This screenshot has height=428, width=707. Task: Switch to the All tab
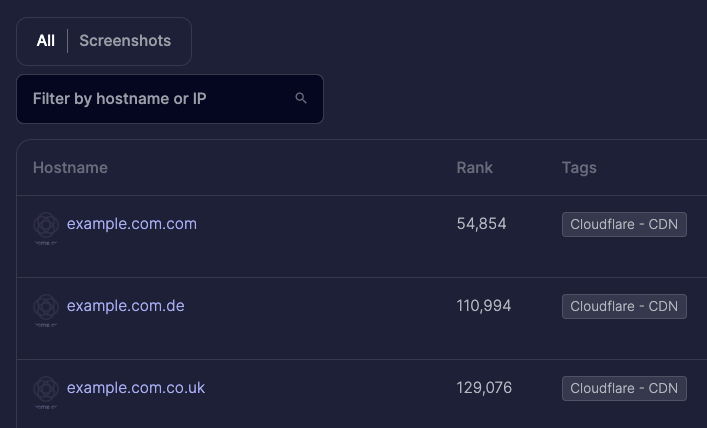tap(46, 41)
